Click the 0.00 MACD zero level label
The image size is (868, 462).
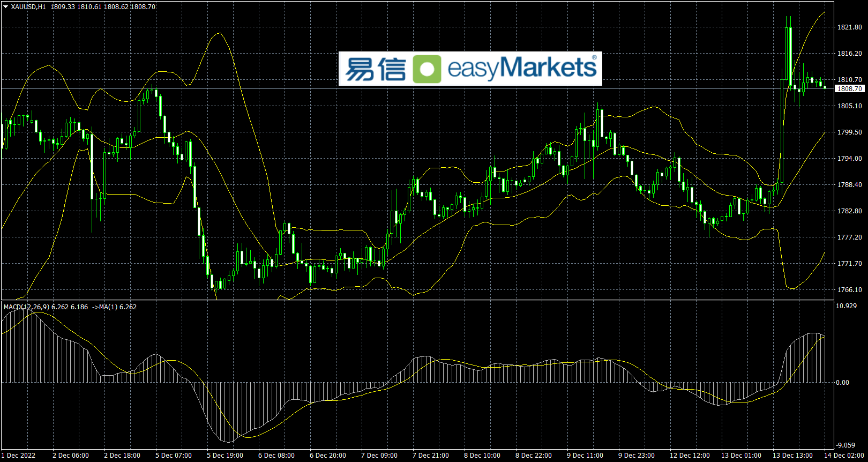(x=842, y=383)
